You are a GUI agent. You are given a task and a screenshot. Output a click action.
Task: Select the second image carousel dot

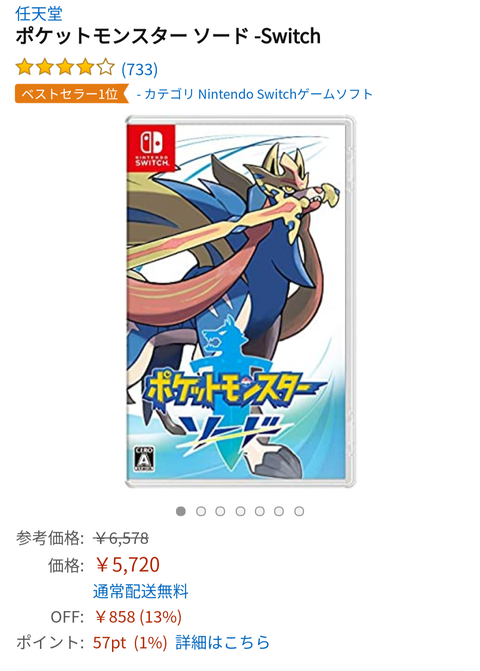point(201,511)
